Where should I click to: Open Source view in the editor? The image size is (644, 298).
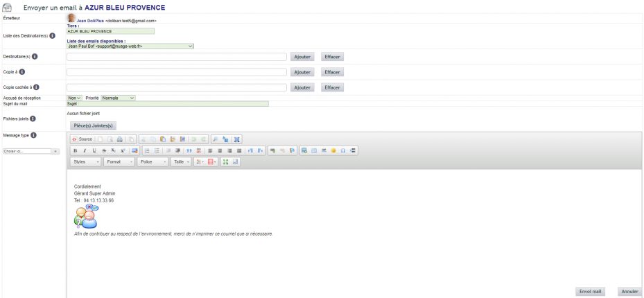[x=82, y=139]
